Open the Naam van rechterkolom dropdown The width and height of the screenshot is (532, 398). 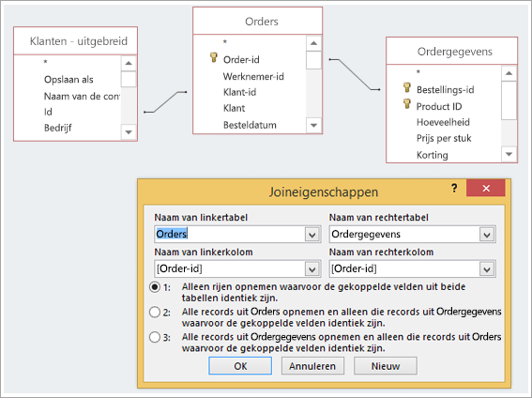[x=487, y=269]
